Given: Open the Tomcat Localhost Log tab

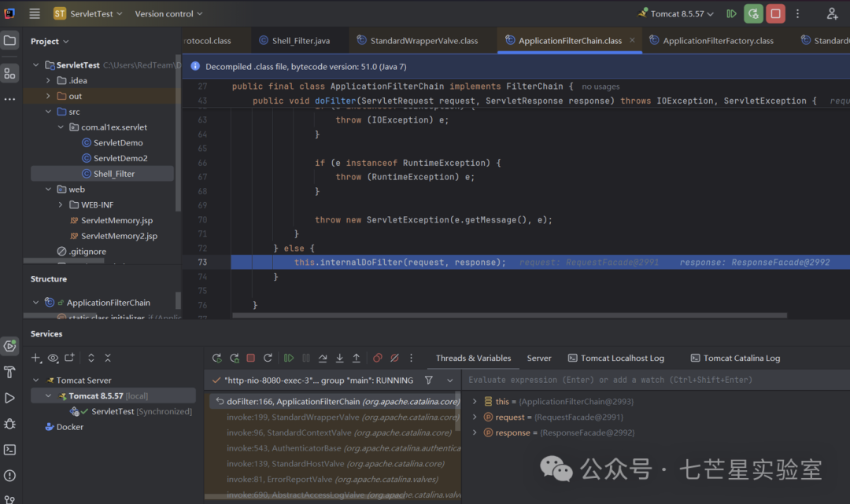Looking at the screenshot, I should point(615,358).
